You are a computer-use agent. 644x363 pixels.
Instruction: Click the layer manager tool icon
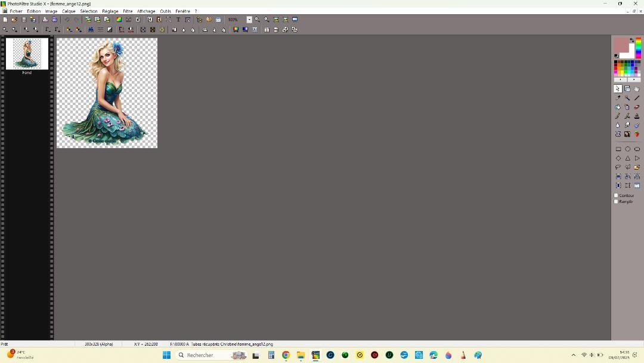[x=627, y=89]
